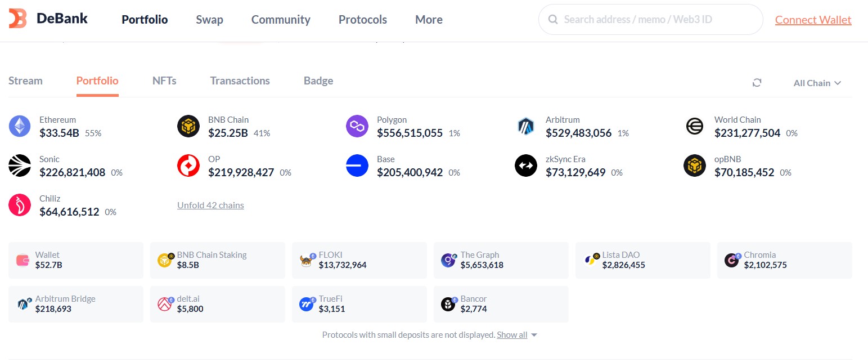868x362 pixels.
Task: Click The Graph $5,653,618 amount
Action: tap(482, 265)
